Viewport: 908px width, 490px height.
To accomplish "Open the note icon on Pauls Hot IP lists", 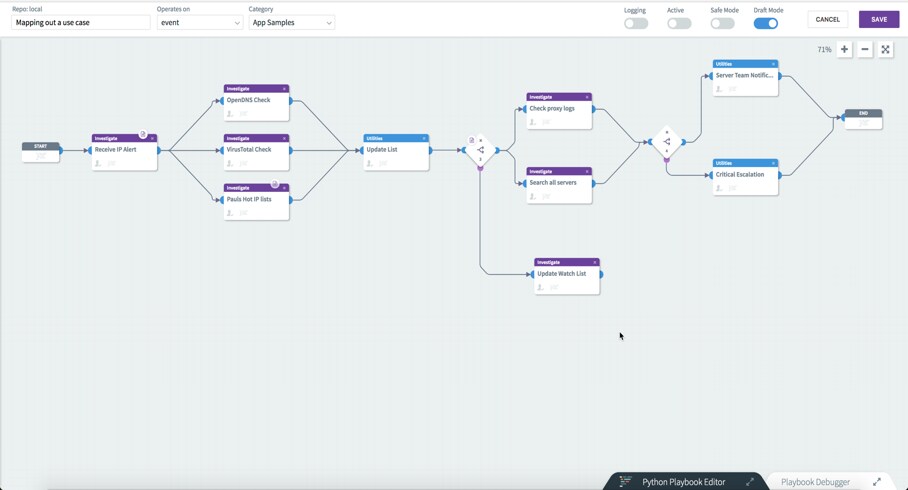I will coord(274,184).
